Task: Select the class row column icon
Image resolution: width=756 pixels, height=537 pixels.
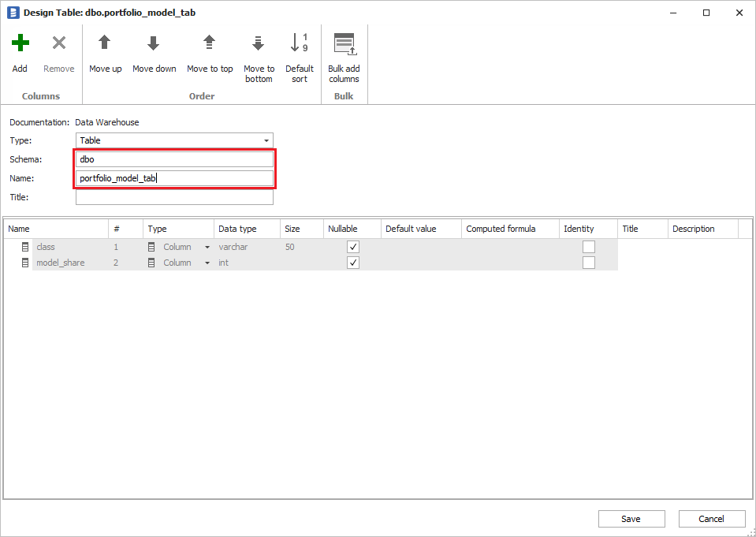Action: (25, 247)
